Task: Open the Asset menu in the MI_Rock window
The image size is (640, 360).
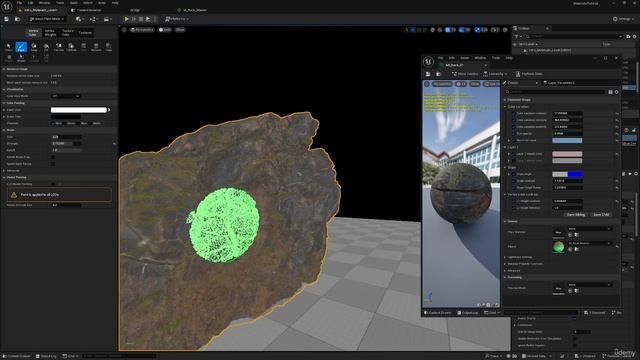Action: click(464, 58)
